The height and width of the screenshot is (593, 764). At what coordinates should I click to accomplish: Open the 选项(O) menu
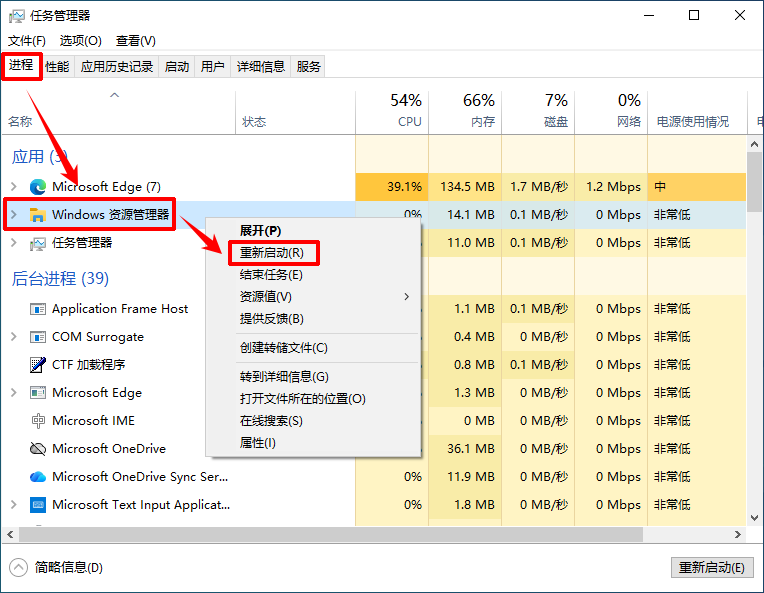[x=80, y=40]
